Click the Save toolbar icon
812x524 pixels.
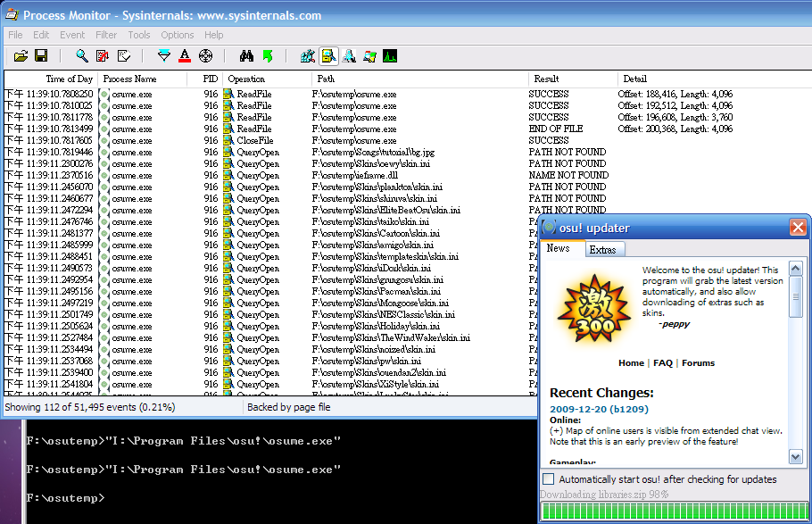41,56
